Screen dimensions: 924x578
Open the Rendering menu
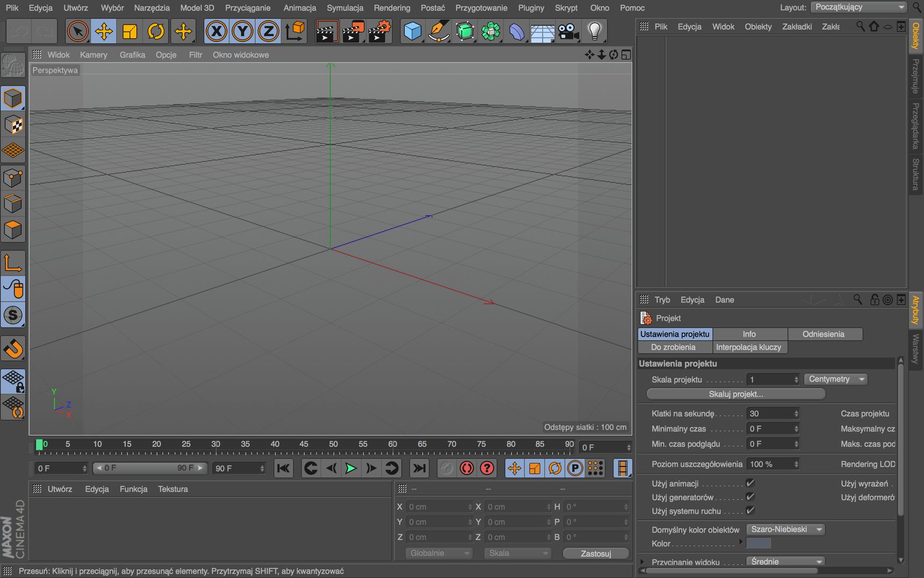pyautogui.click(x=392, y=8)
